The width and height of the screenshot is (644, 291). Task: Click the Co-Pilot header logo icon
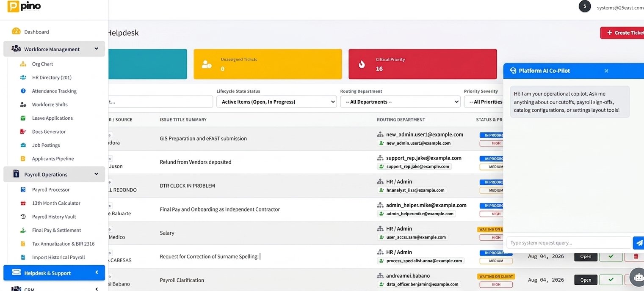click(x=513, y=71)
